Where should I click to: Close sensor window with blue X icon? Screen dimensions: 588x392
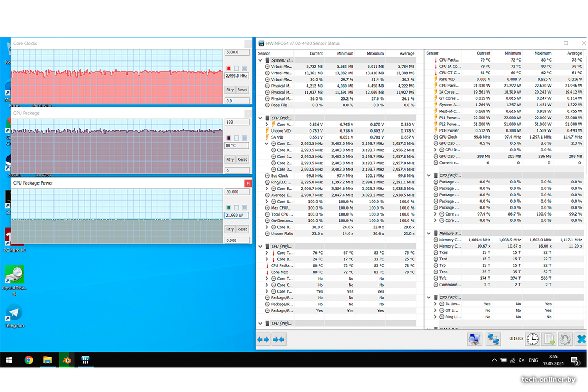click(x=582, y=339)
